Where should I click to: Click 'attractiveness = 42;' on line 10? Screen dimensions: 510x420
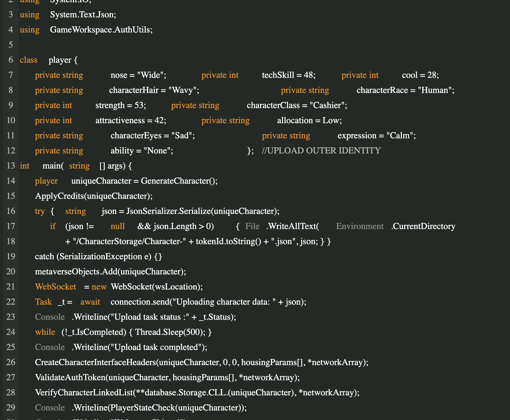131,120
